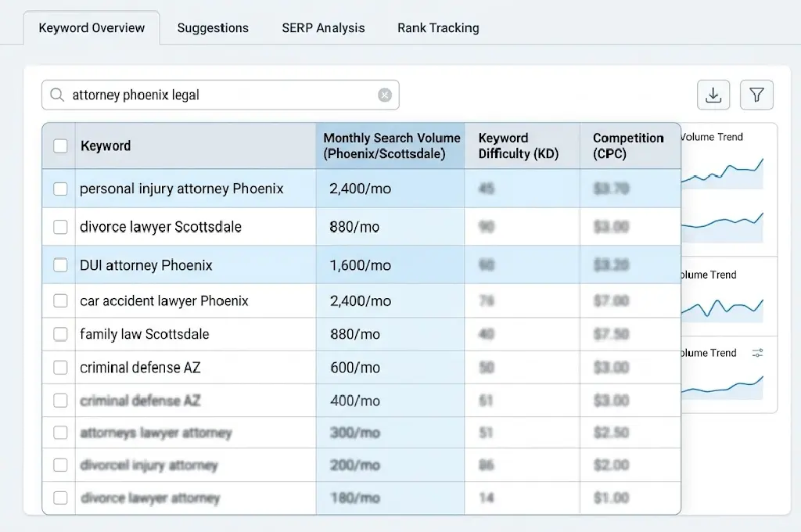Click the download export icon

click(x=713, y=95)
